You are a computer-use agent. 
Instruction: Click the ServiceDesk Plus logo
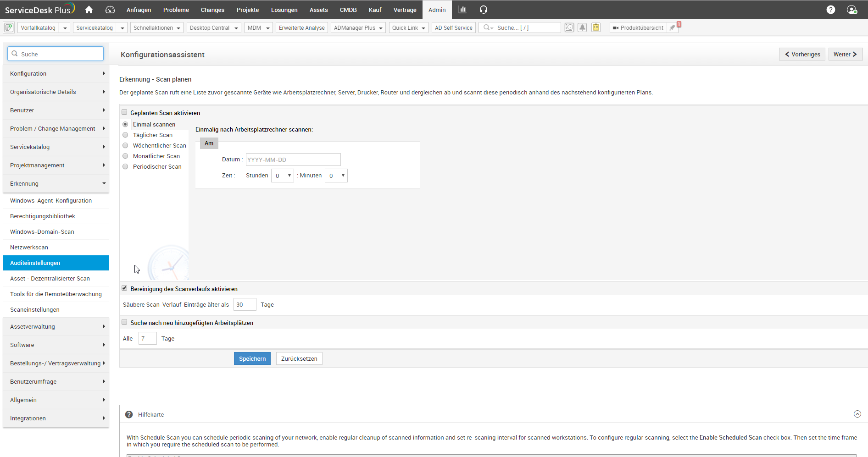[x=39, y=10]
